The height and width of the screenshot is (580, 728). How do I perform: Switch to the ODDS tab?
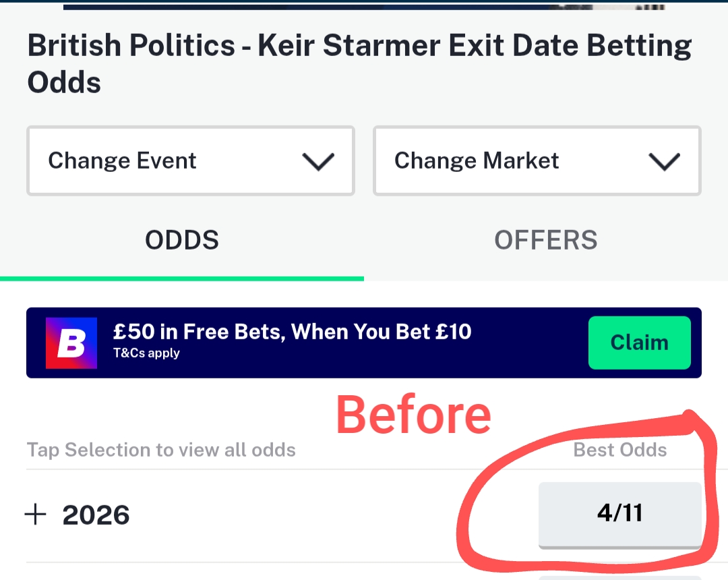pyautogui.click(x=182, y=241)
